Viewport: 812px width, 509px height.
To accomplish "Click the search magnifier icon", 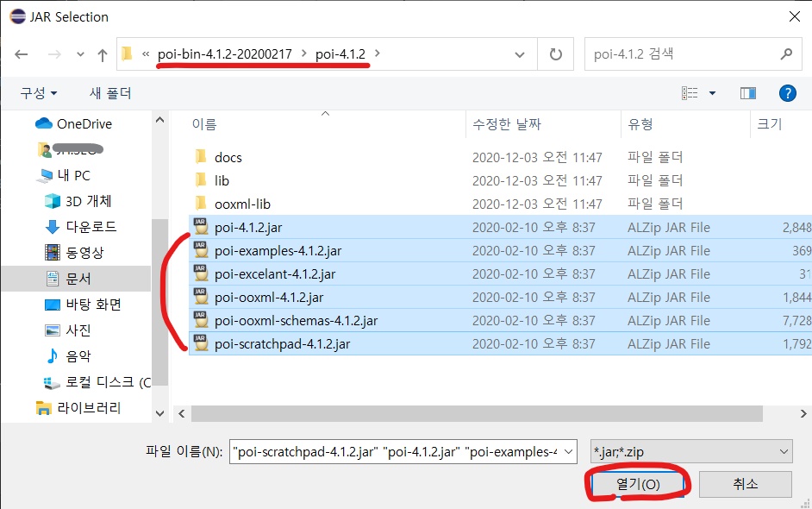I will tap(786, 53).
